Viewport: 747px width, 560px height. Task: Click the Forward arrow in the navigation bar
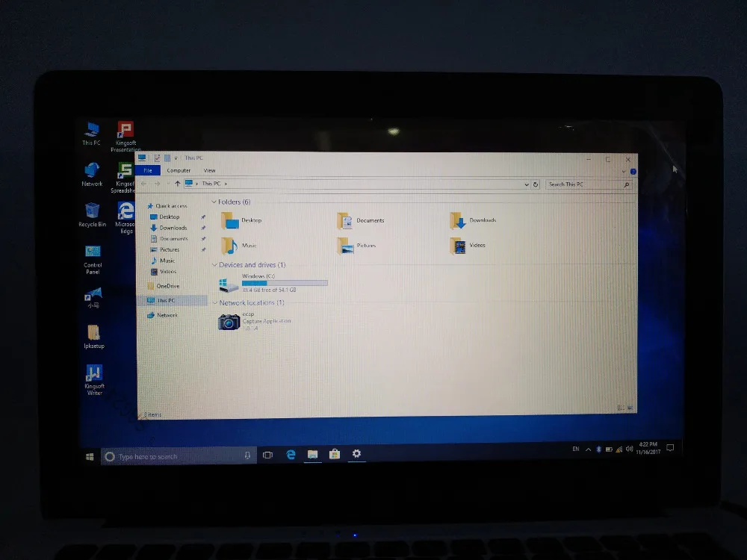pos(157,184)
